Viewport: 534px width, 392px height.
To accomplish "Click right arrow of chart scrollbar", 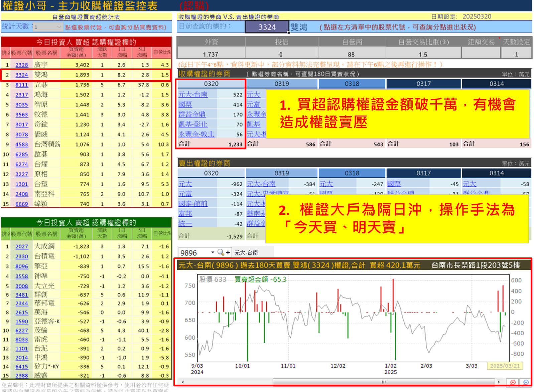I will pyautogui.click(x=499, y=382).
